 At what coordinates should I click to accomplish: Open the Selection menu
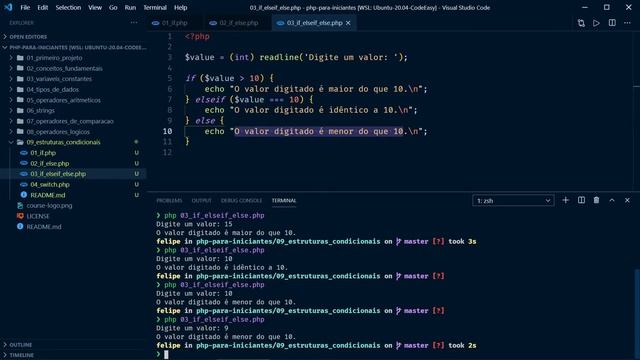coord(68,7)
